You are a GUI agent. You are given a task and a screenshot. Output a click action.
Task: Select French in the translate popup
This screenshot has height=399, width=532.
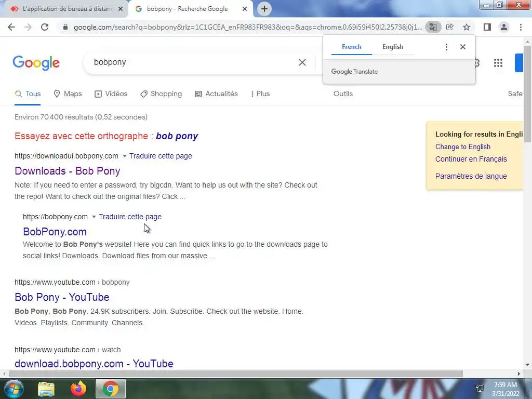click(352, 47)
